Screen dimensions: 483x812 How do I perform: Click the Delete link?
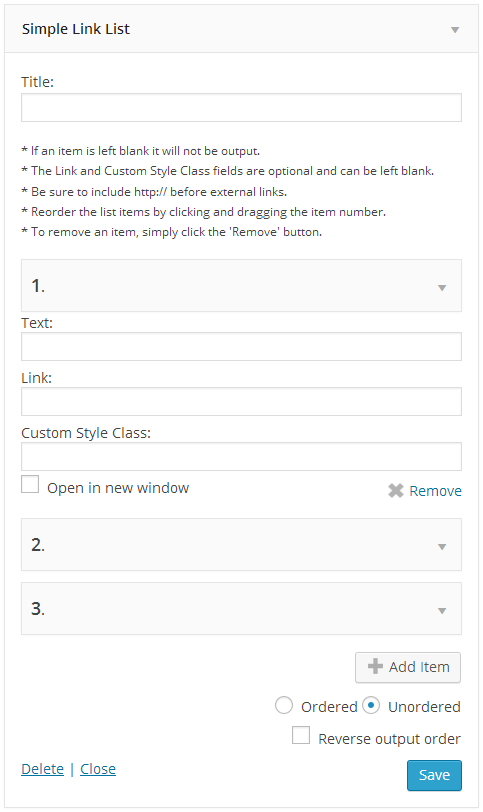pyautogui.click(x=42, y=769)
